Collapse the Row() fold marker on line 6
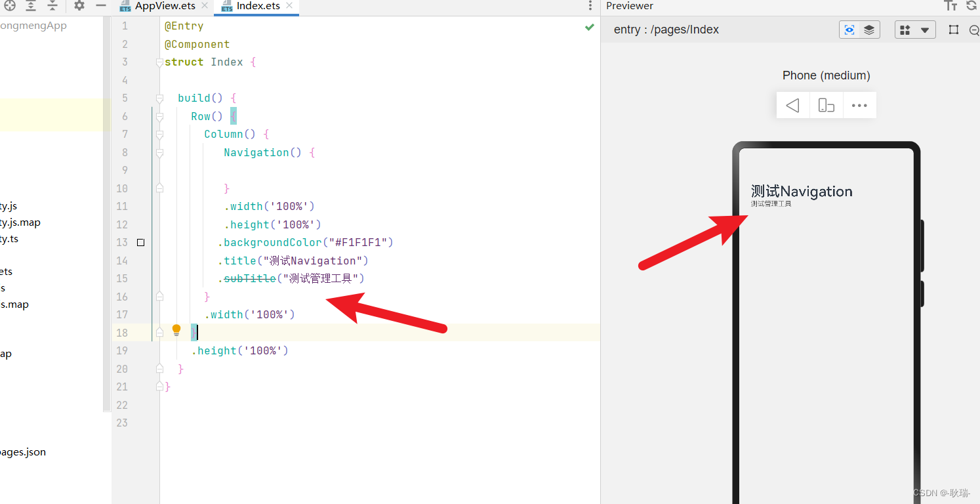This screenshot has width=980, height=504. click(x=159, y=117)
